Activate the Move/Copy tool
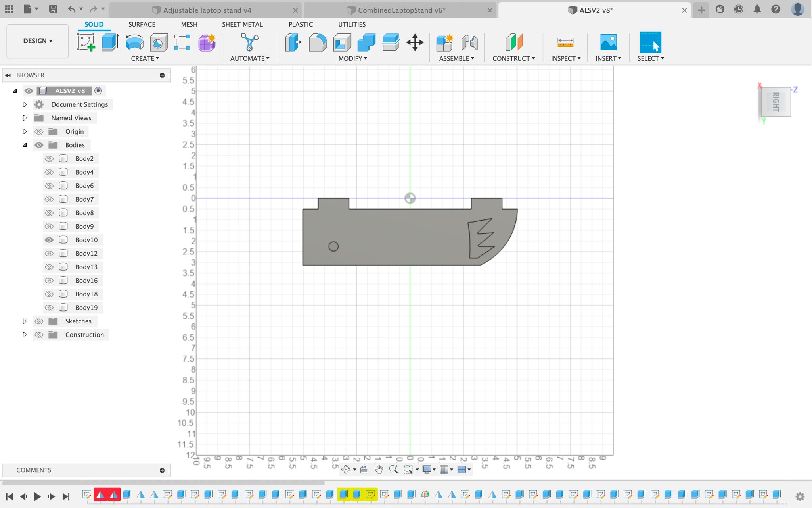812x508 pixels. [415, 42]
